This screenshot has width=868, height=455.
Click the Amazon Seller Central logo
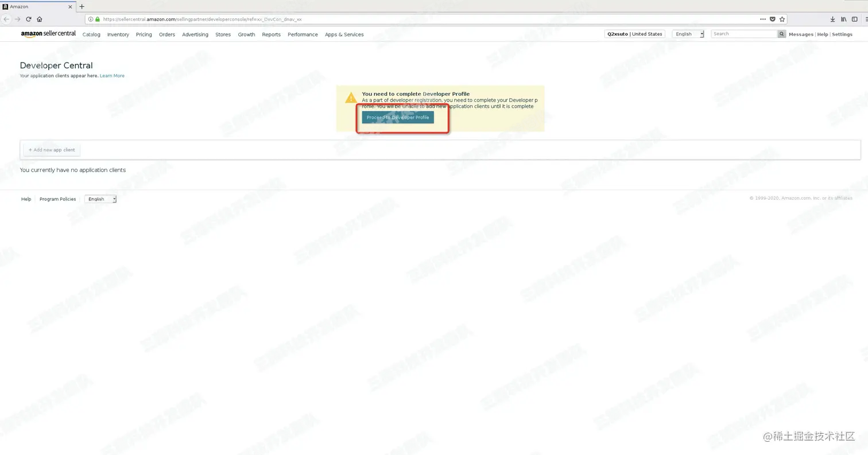click(x=48, y=34)
